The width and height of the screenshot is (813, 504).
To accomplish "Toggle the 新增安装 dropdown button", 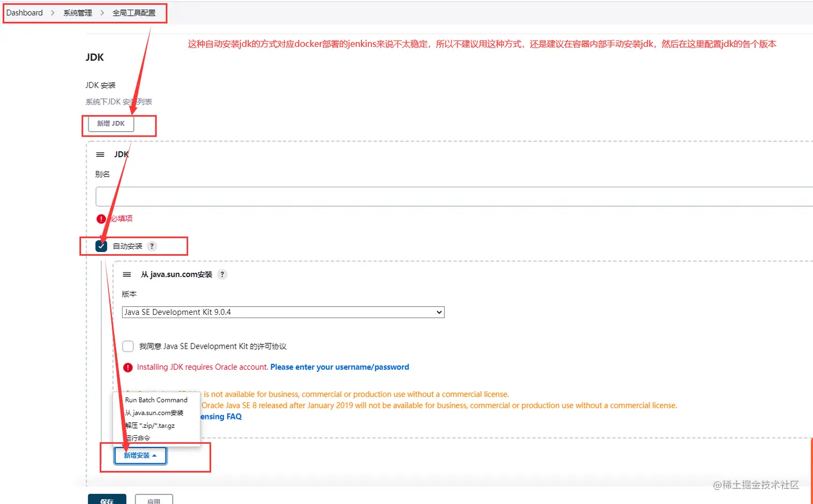I will (140, 456).
